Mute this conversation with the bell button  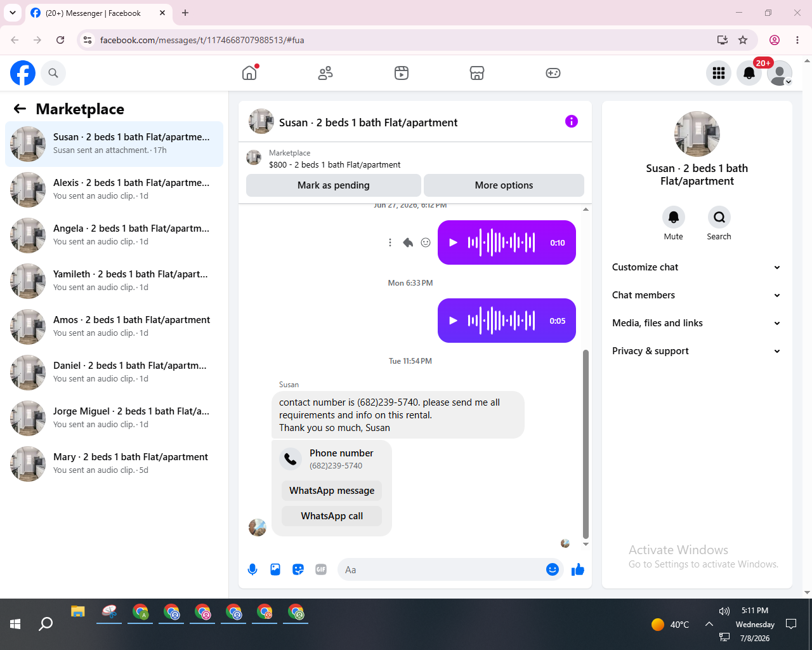click(x=674, y=218)
